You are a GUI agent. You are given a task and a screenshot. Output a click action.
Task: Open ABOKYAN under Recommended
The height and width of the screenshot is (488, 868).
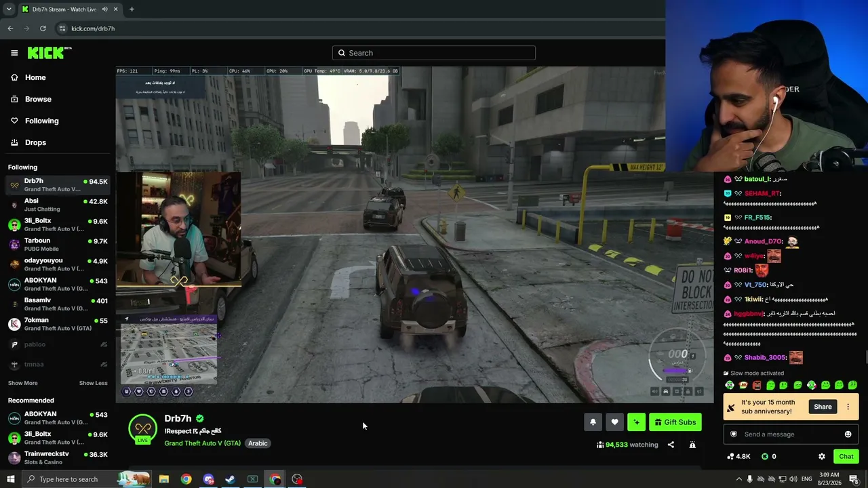pyautogui.click(x=58, y=418)
